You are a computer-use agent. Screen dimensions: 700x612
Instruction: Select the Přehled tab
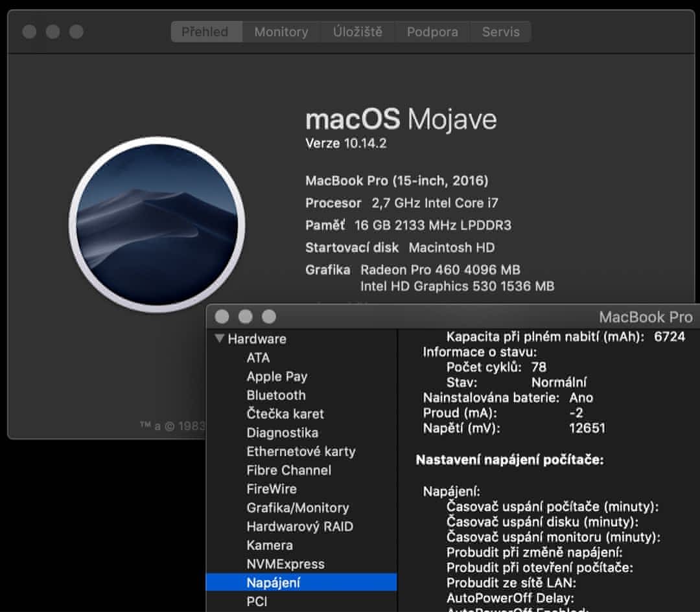pyautogui.click(x=205, y=32)
